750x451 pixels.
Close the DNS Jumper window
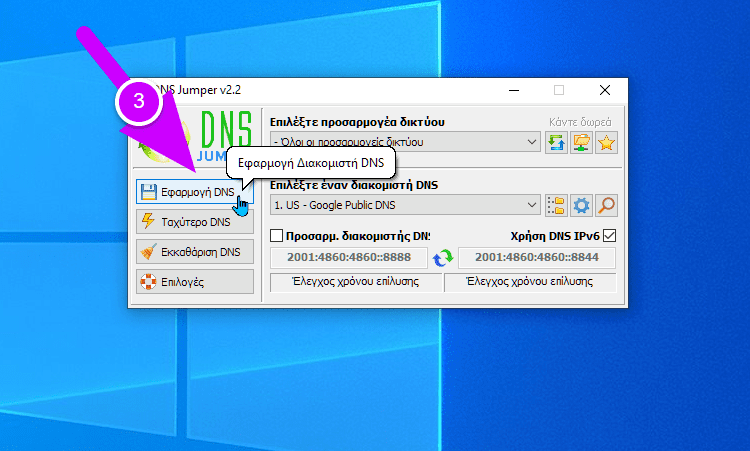pyautogui.click(x=605, y=90)
